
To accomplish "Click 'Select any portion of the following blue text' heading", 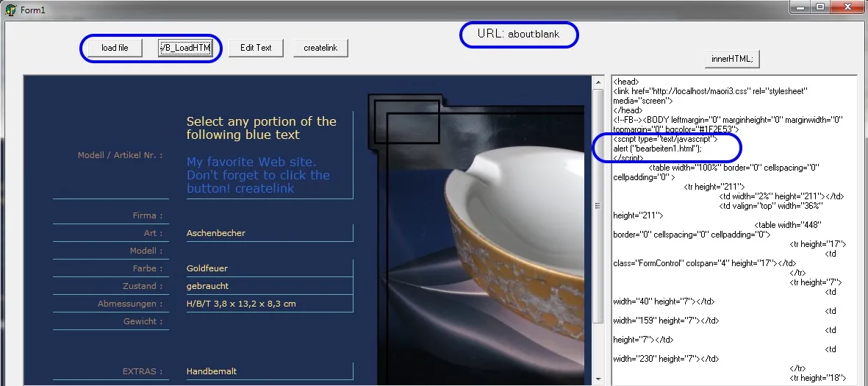I will [x=262, y=128].
